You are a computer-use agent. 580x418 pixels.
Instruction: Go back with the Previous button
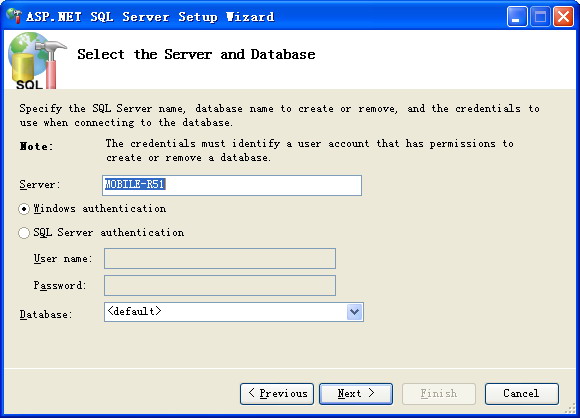277,394
